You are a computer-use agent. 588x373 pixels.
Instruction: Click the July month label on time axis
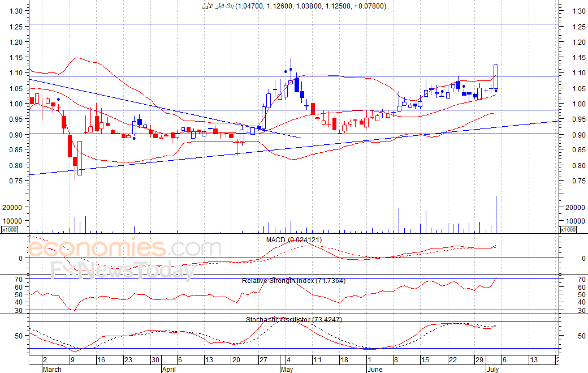493,369
